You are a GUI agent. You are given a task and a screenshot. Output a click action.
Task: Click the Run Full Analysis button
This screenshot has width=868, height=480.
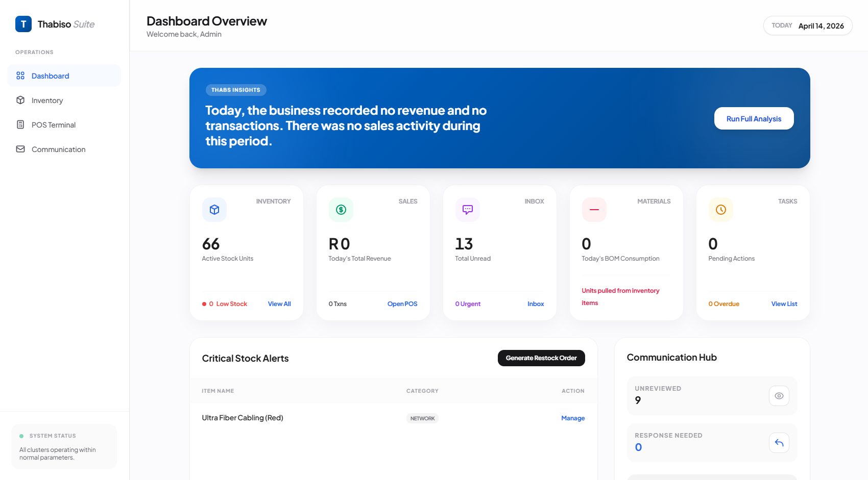[x=754, y=118]
